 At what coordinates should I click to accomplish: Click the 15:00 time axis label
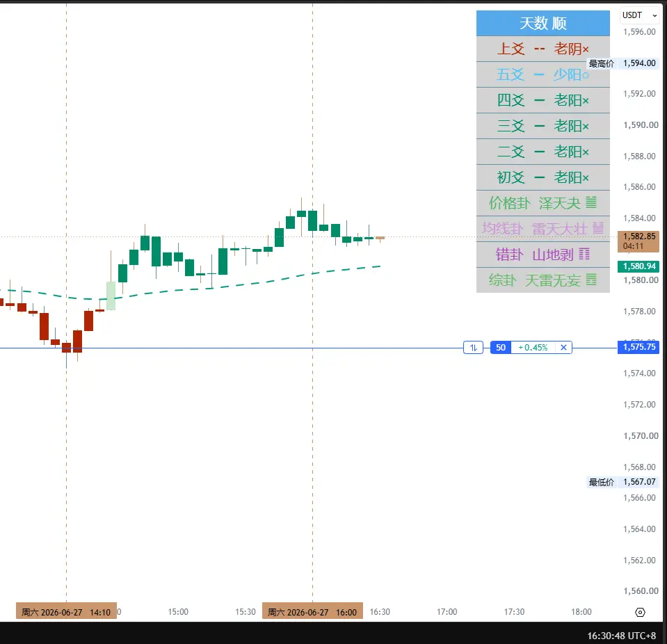(178, 612)
